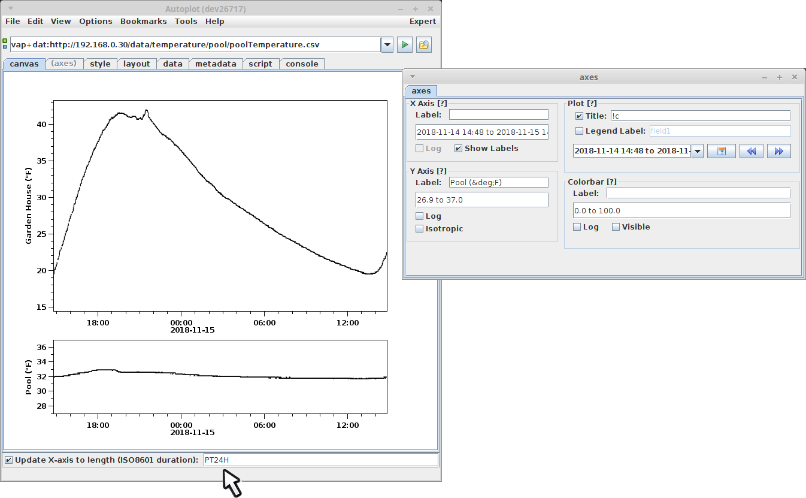The height and width of the screenshot is (498, 806).
Task: Switch to the layout tab
Action: pyautogui.click(x=137, y=64)
